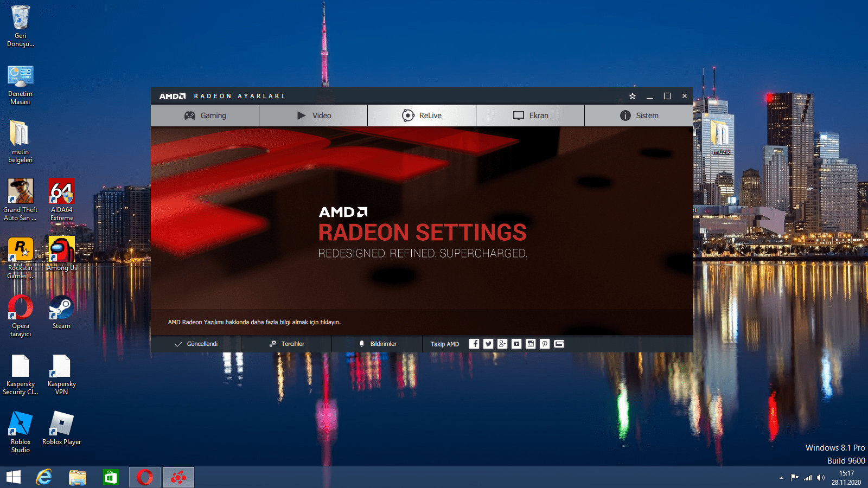Click the Güncellendi checkmark status
The height and width of the screenshot is (488, 868).
(196, 344)
